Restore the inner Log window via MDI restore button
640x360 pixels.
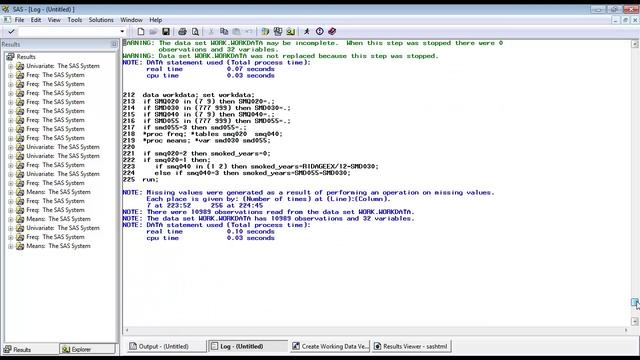pyautogui.click(x=625, y=20)
